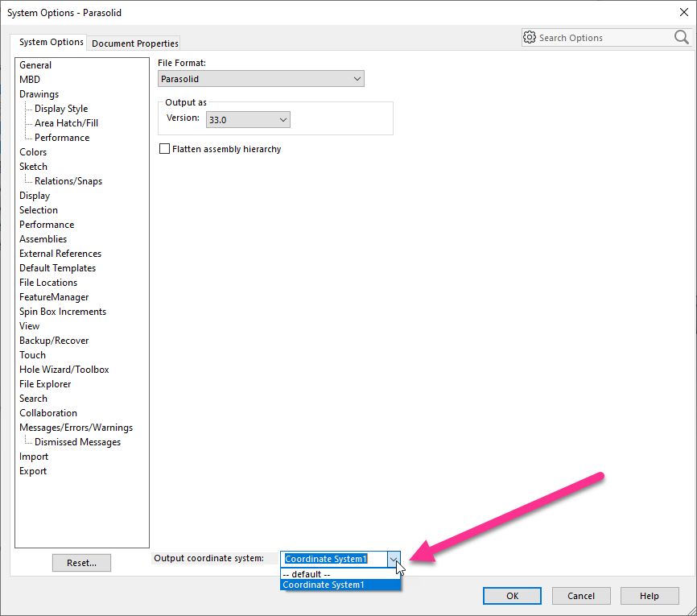
Task: Close the System Options dialog
Action: 683,12
